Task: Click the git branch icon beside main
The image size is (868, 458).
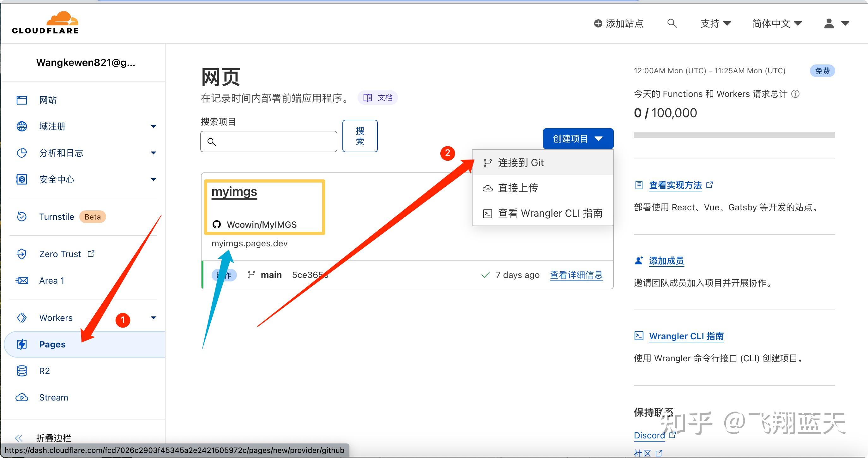Action: 251,275
